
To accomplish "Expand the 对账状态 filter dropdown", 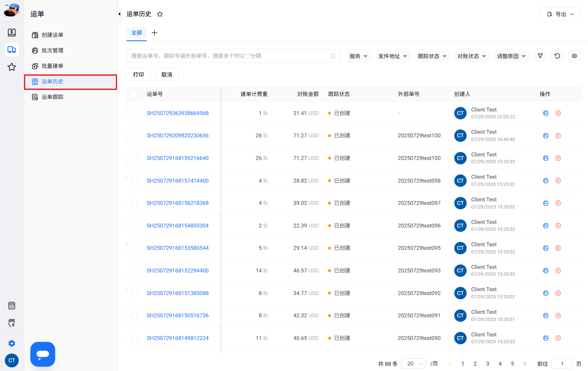I will 472,56.
